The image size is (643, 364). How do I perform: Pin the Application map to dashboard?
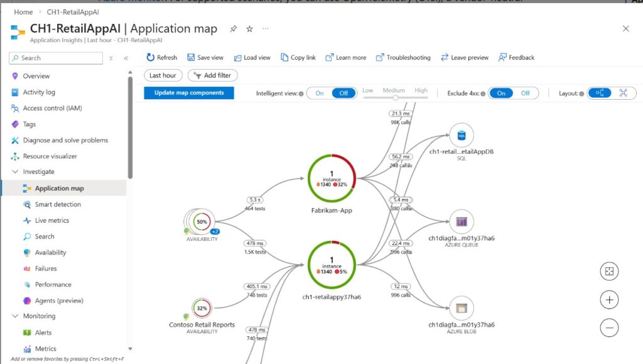click(x=234, y=29)
